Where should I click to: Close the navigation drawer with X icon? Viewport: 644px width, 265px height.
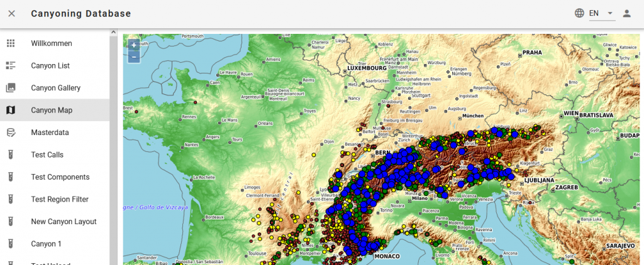11,14
